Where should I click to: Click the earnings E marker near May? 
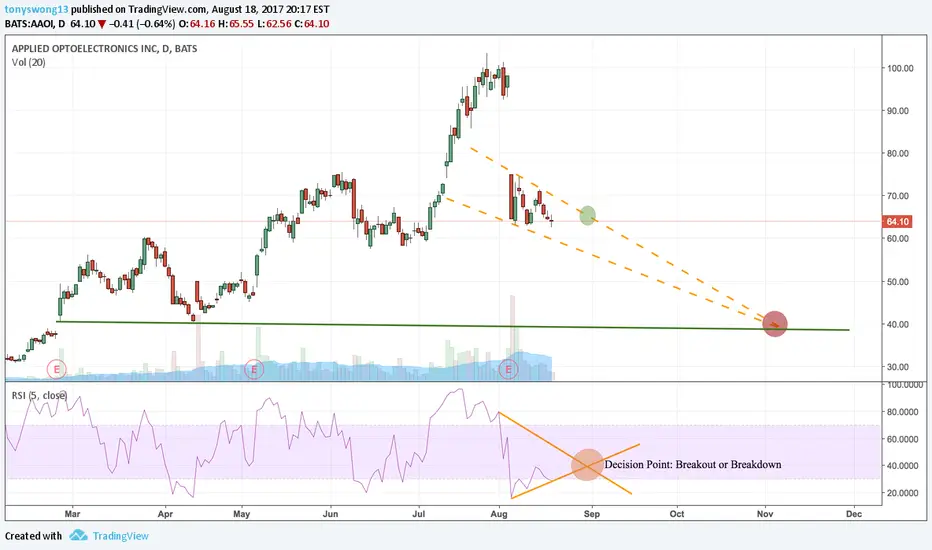point(254,369)
